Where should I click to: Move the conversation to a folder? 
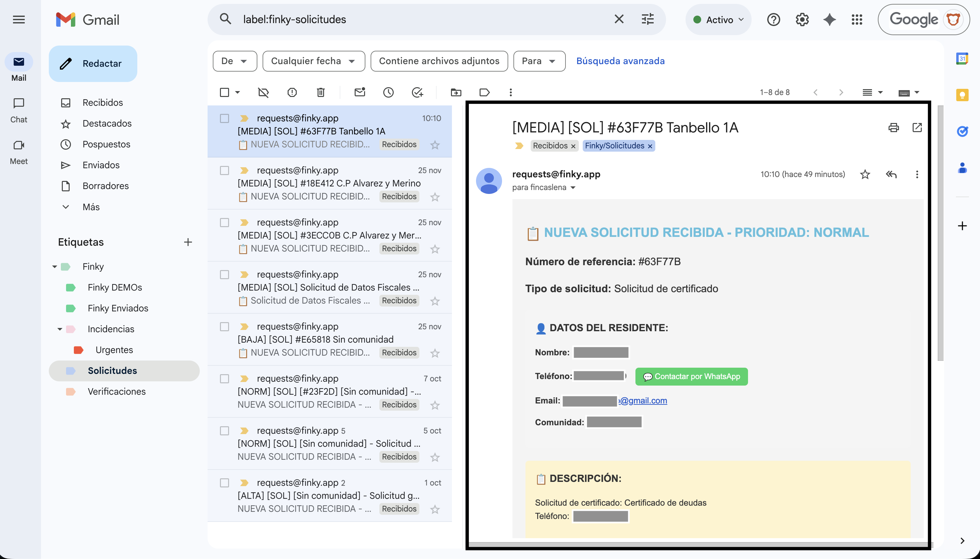[x=455, y=92]
